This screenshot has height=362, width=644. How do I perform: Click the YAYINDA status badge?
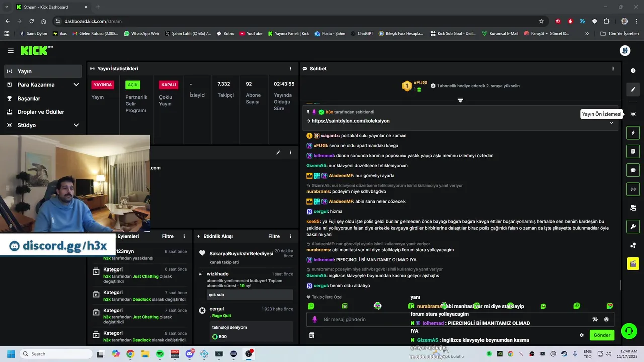[103, 85]
